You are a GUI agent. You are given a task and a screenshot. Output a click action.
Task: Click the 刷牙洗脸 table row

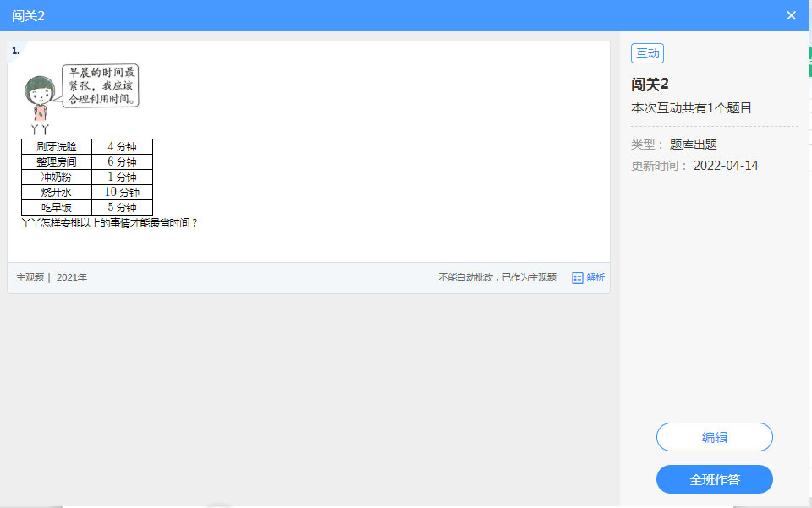pyautogui.click(x=86, y=146)
